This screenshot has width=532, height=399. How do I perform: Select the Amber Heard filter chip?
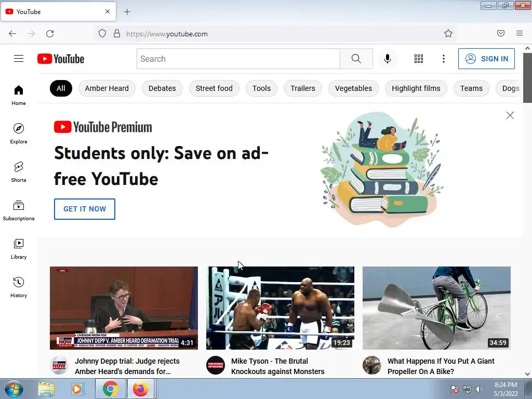point(107,88)
